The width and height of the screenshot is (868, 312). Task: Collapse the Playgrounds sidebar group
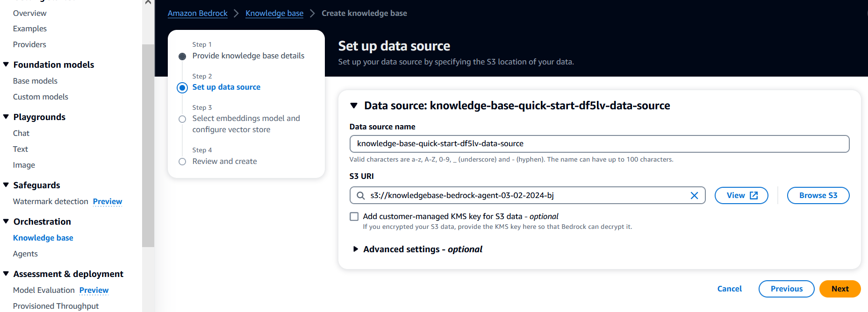click(6, 117)
